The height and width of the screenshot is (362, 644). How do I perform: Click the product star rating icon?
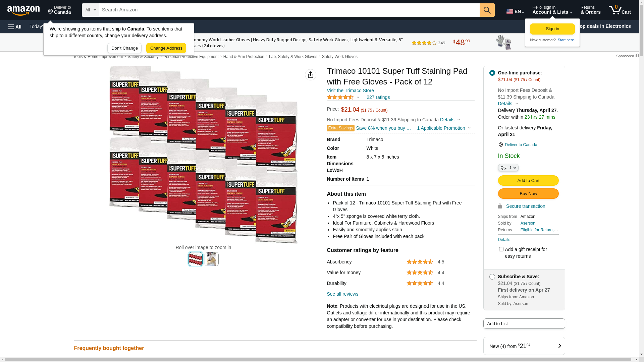click(x=340, y=97)
